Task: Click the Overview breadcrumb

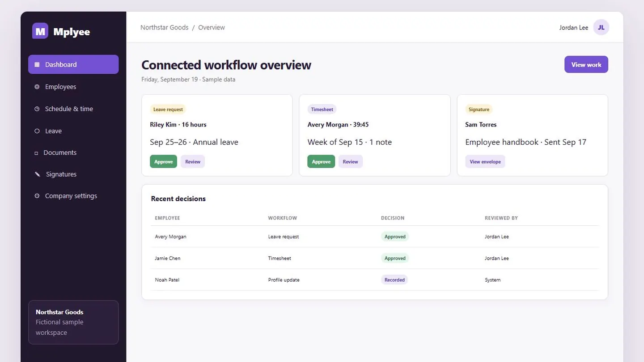Action: 212,27
